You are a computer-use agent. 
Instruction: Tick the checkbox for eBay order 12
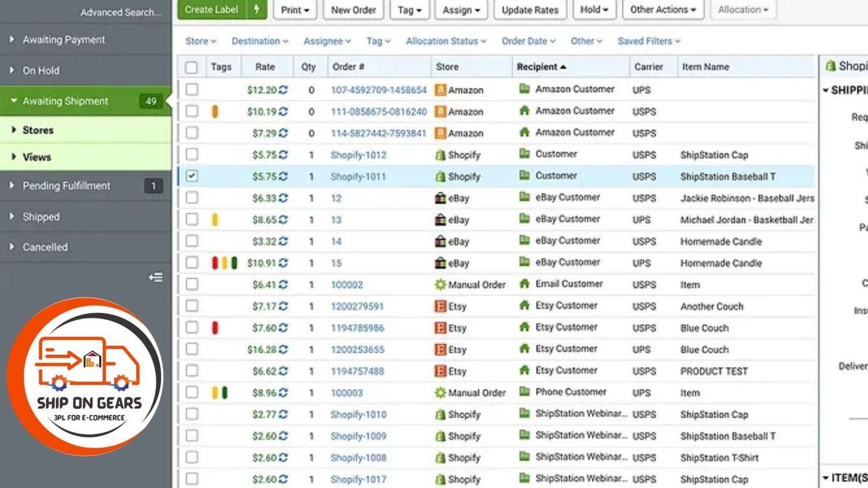192,198
